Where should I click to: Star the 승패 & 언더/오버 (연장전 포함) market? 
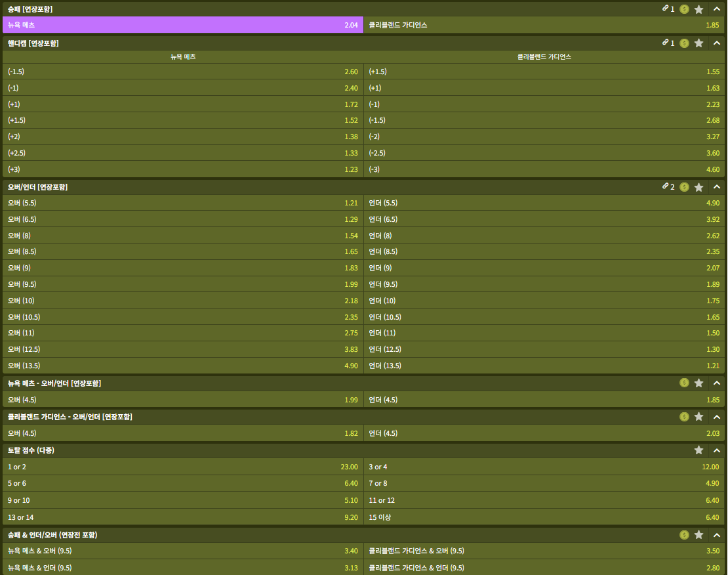[698, 535]
